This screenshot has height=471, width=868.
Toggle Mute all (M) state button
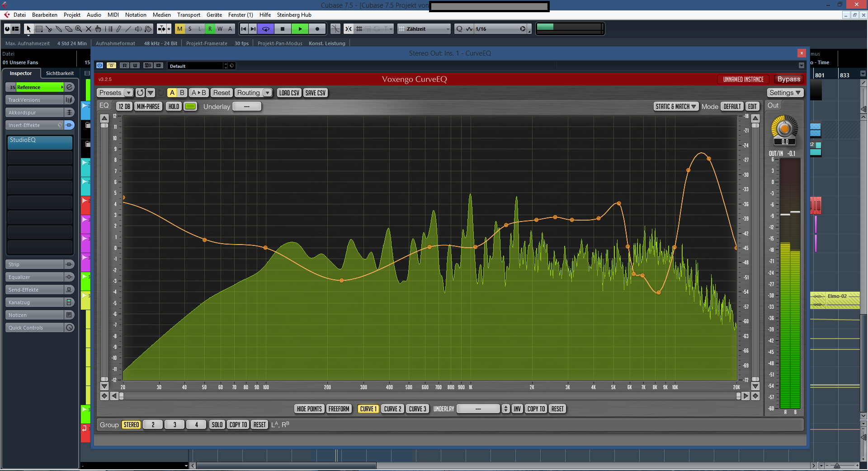point(180,29)
